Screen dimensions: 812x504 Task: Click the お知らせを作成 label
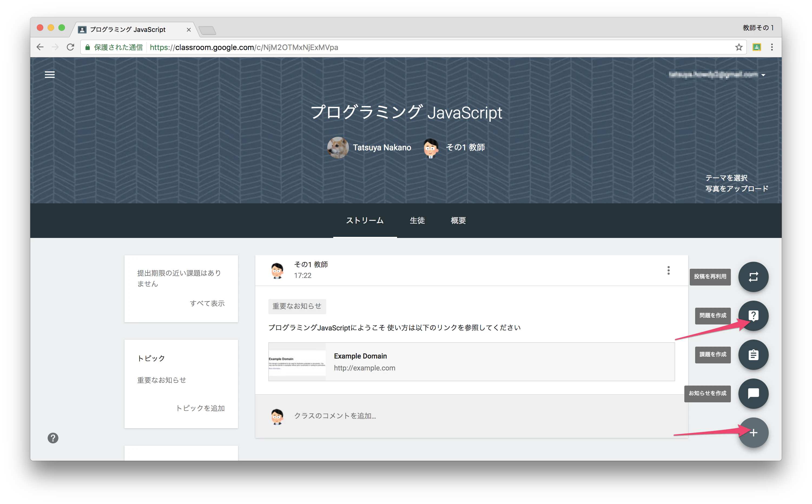(707, 394)
